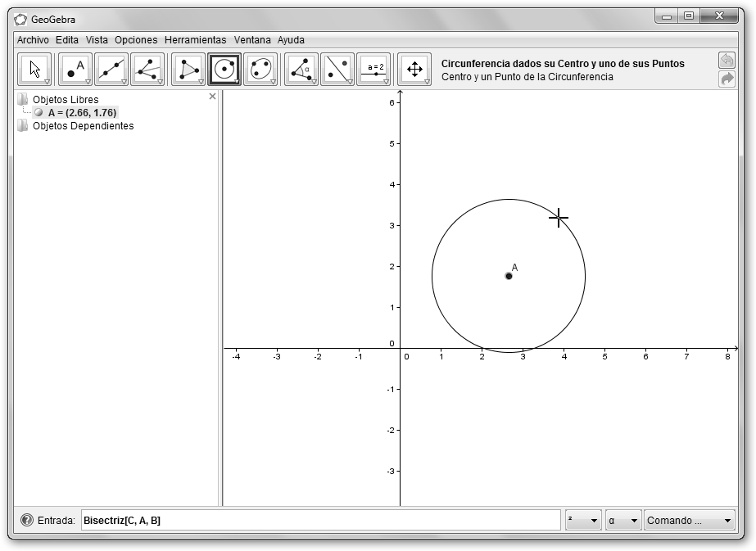Select the Slider a=2 tool
The image size is (756, 551).
click(373, 70)
